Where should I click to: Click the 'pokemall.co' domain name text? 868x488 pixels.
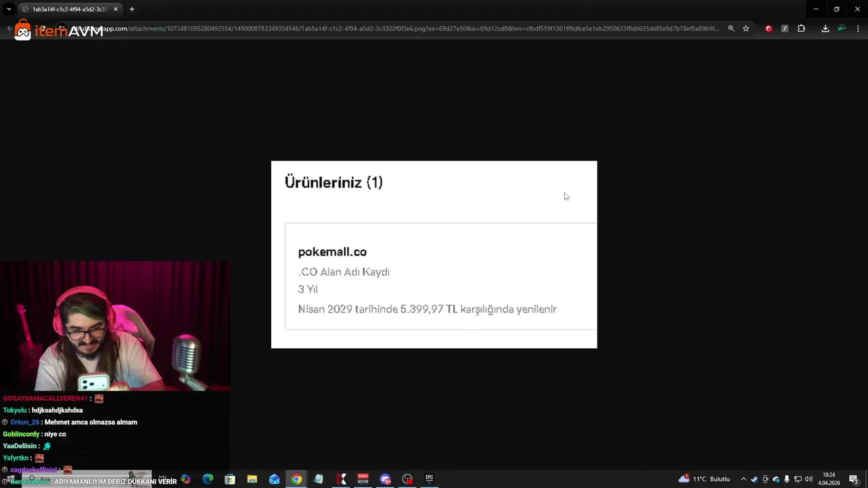(332, 251)
